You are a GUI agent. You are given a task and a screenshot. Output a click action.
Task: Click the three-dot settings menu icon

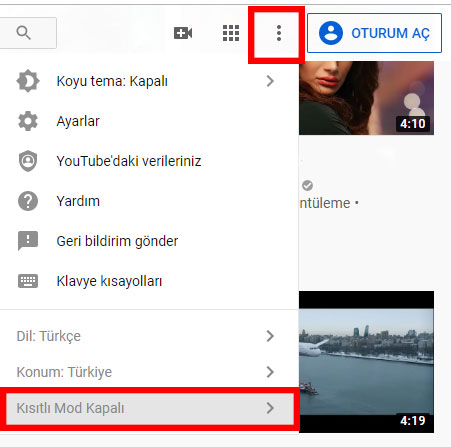point(279,33)
